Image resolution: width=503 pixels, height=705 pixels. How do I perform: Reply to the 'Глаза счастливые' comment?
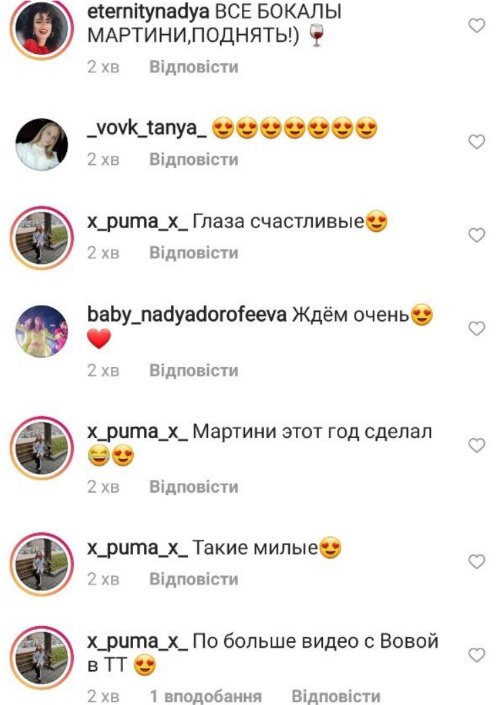pyautogui.click(x=194, y=253)
